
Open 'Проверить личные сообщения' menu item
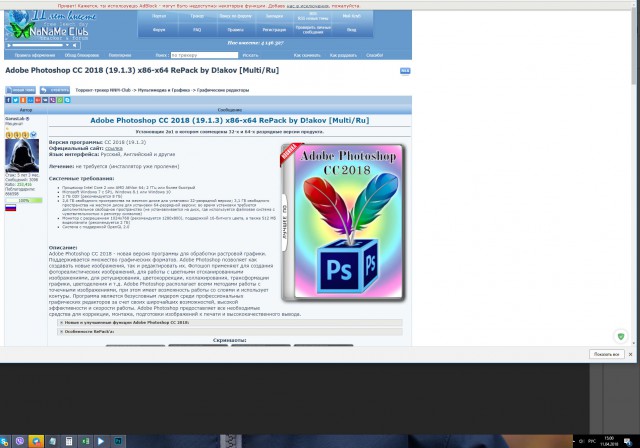point(313,30)
